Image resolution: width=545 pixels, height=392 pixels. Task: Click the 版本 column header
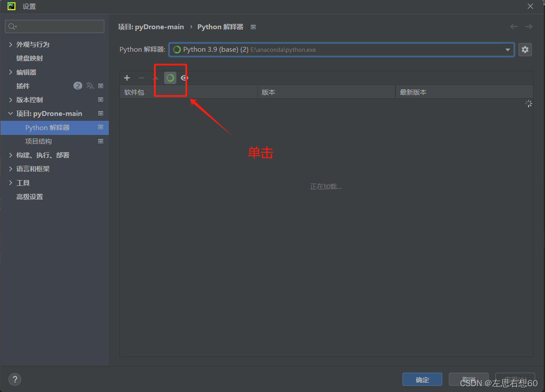click(326, 92)
